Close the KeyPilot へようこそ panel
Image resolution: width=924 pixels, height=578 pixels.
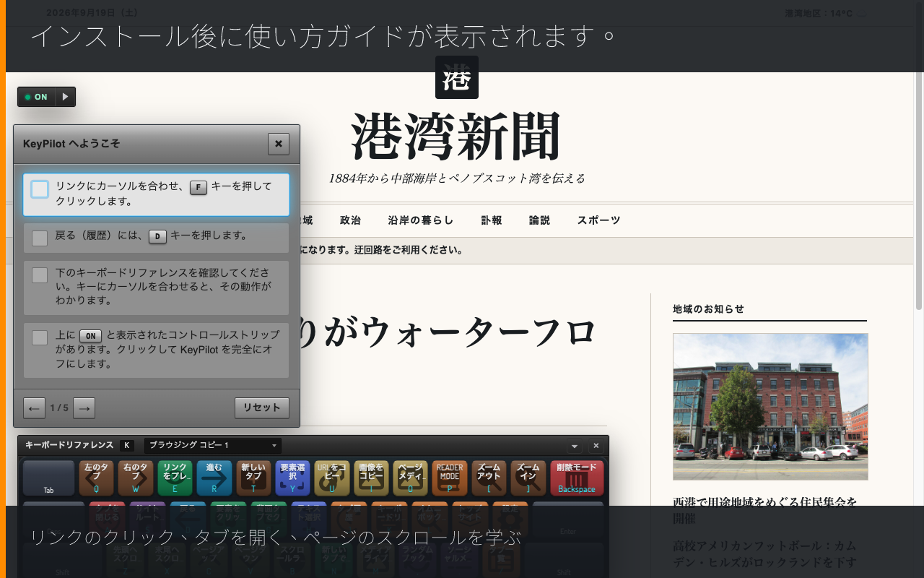pyautogui.click(x=279, y=144)
